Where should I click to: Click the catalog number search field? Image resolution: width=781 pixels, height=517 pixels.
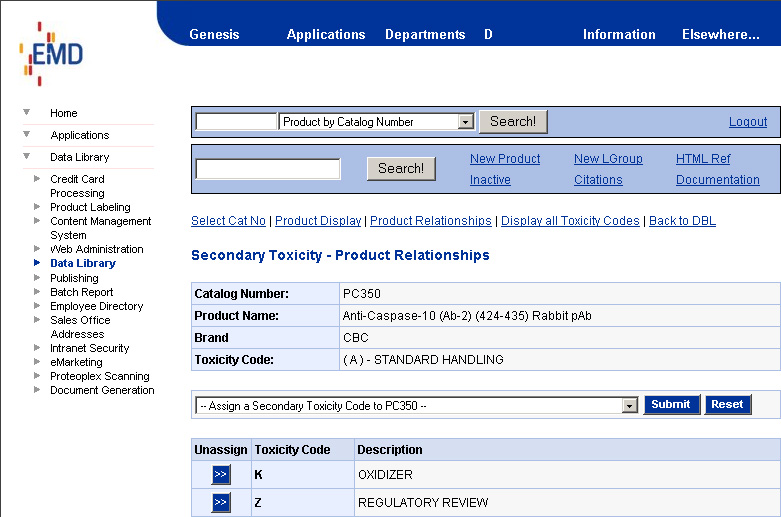pos(236,122)
